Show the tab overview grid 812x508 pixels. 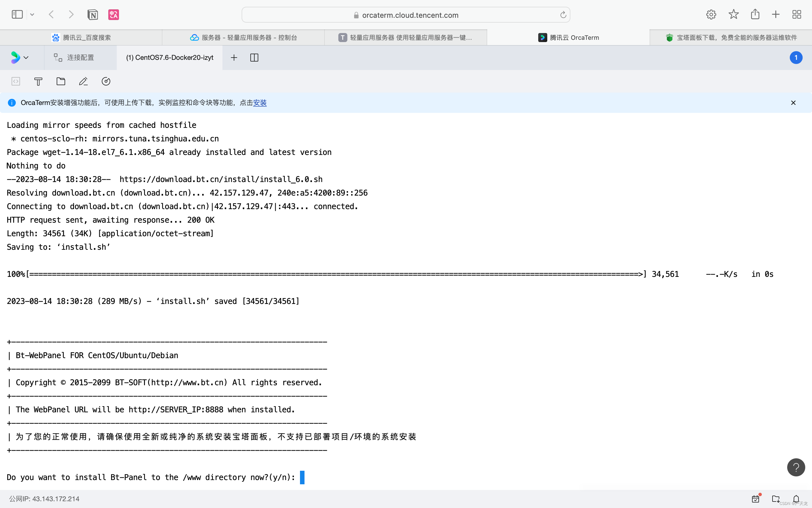point(796,14)
